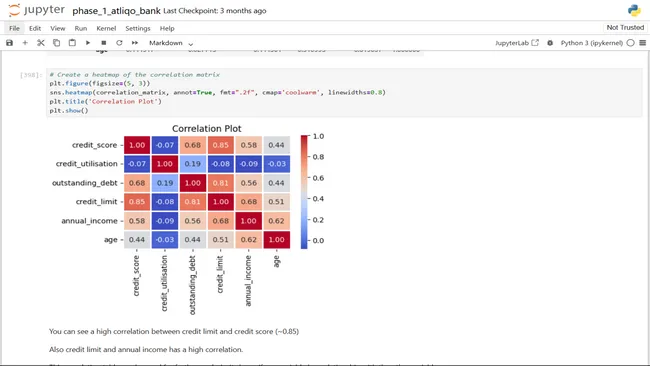
Task: Click the sns.heatmap code line
Action: (218, 92)
